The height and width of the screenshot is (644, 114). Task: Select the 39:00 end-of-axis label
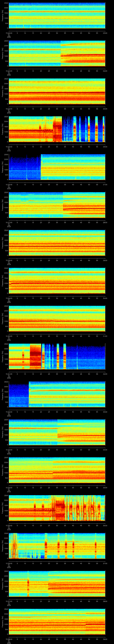click(x=105, y=639)
